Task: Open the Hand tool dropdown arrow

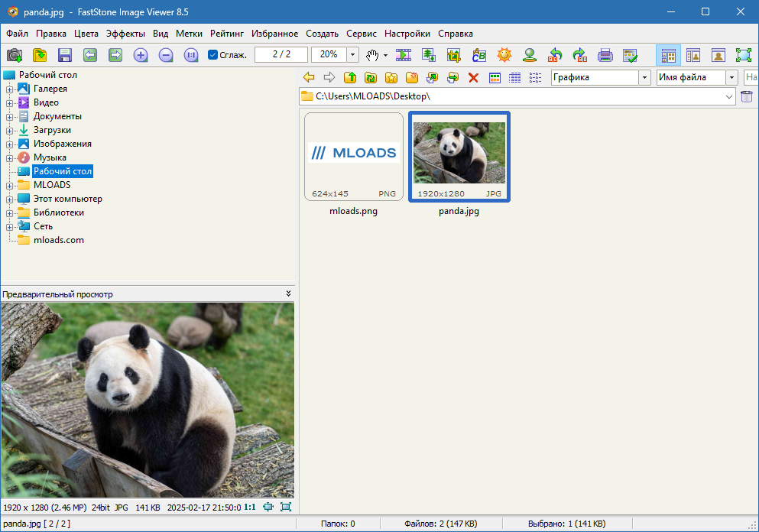Action: (385, 55)
